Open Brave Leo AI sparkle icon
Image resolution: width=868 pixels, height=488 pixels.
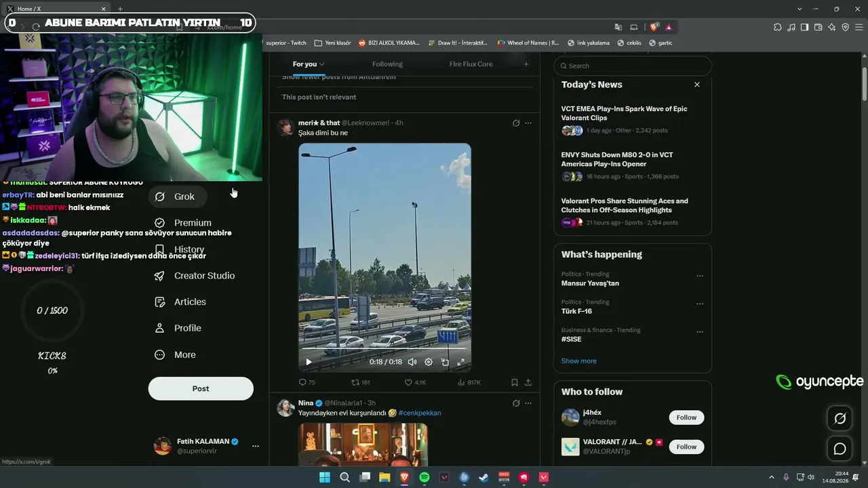[832, 27]
